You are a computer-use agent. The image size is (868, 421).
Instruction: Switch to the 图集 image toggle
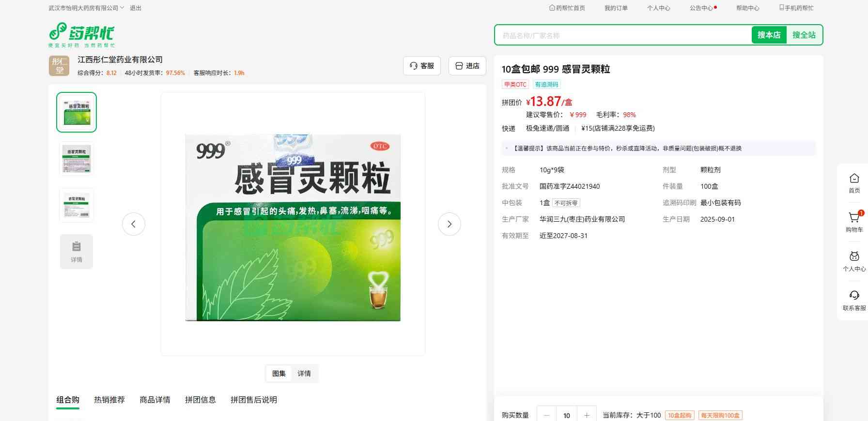pos(279,374)
